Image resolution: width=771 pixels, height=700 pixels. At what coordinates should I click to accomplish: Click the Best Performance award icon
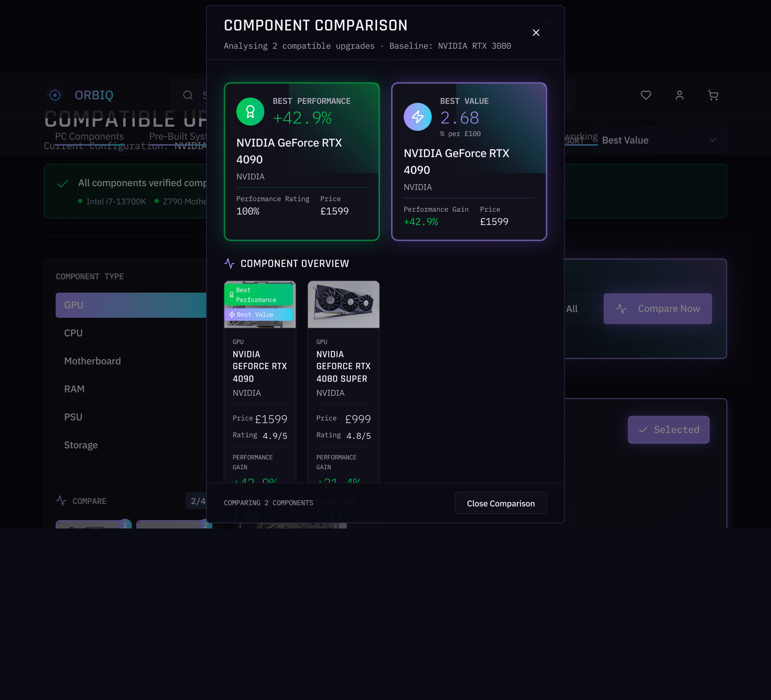[250, 112]
